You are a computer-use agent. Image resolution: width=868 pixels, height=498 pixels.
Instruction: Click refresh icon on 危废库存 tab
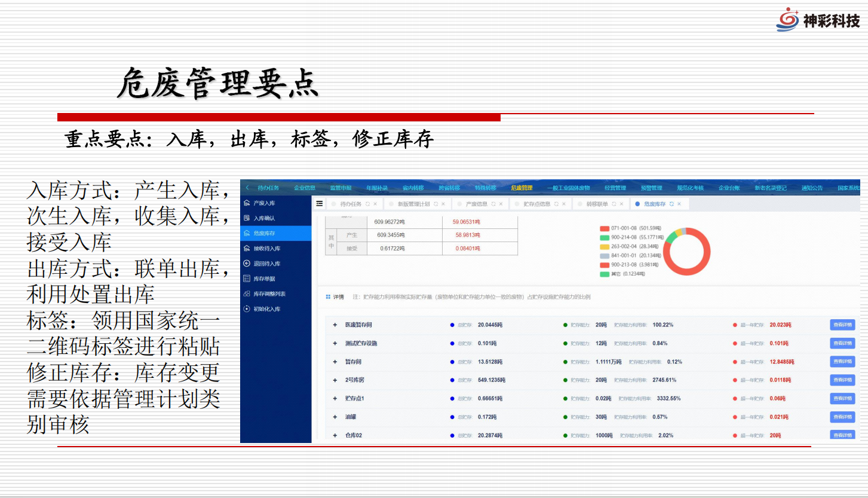[671, 204]
